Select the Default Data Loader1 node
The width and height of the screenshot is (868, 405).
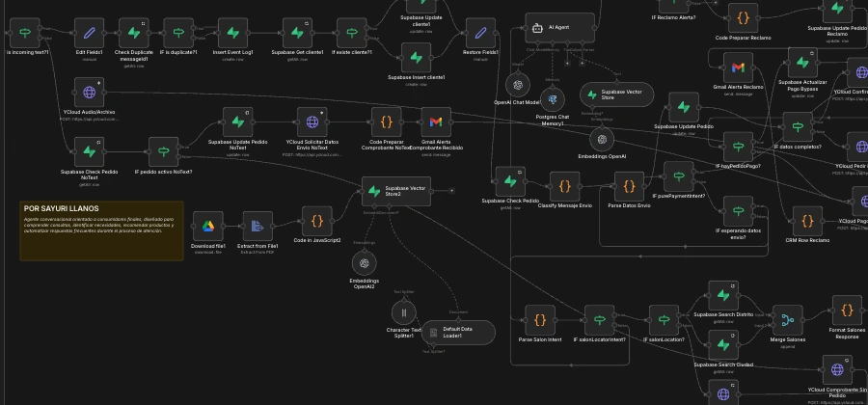click(458, 333)
